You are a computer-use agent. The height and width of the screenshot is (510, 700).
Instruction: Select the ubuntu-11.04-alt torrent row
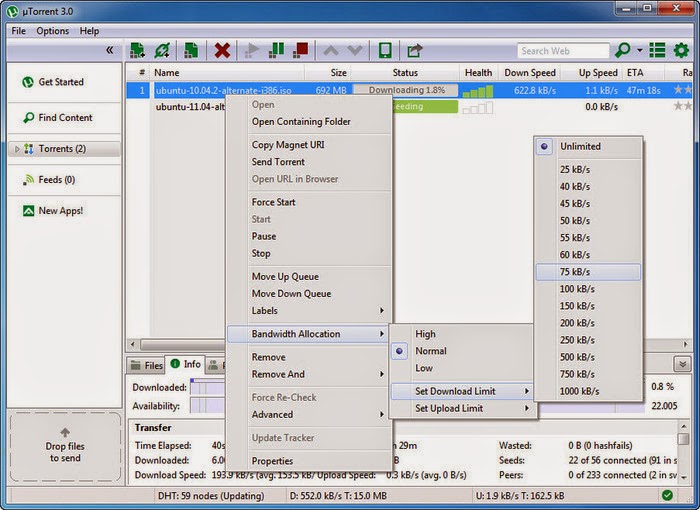[190, 107]
